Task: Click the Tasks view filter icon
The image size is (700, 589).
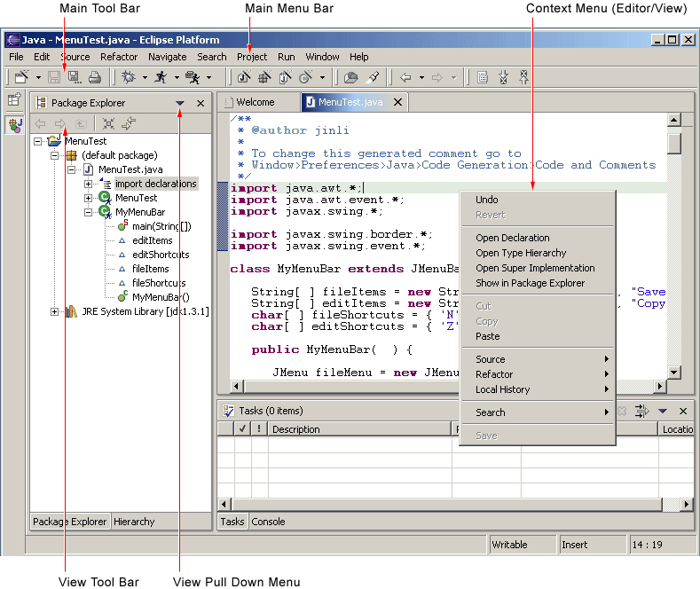Action: (642, 411)
